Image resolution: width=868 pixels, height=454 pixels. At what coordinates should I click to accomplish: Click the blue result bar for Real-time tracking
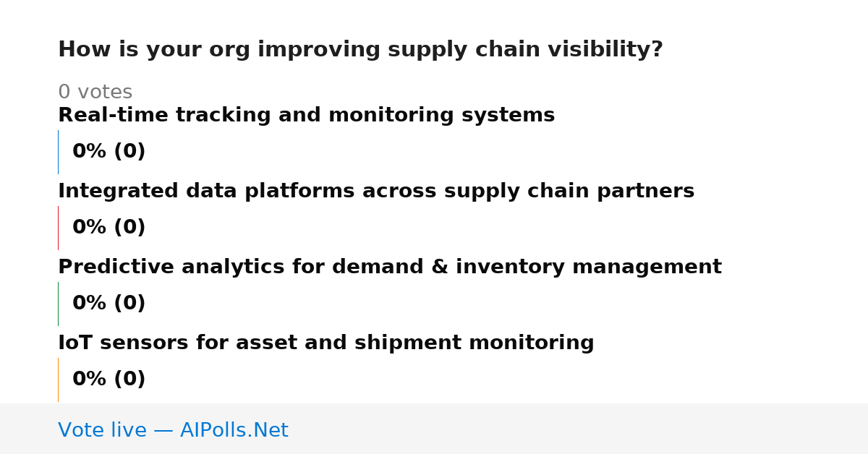(58, 152)
